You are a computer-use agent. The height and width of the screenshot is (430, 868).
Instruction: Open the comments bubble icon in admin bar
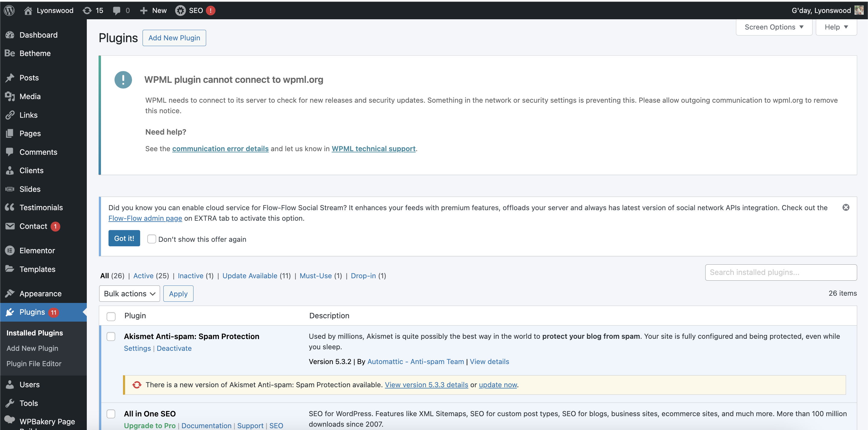(117, 11)
